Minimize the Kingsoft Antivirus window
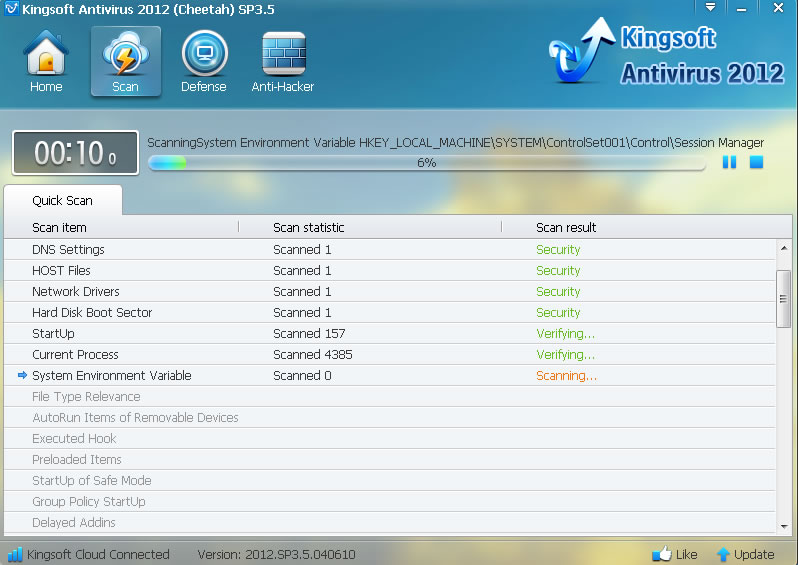The height and width of the screenshot is (565, 798). (x=742, y=8)
